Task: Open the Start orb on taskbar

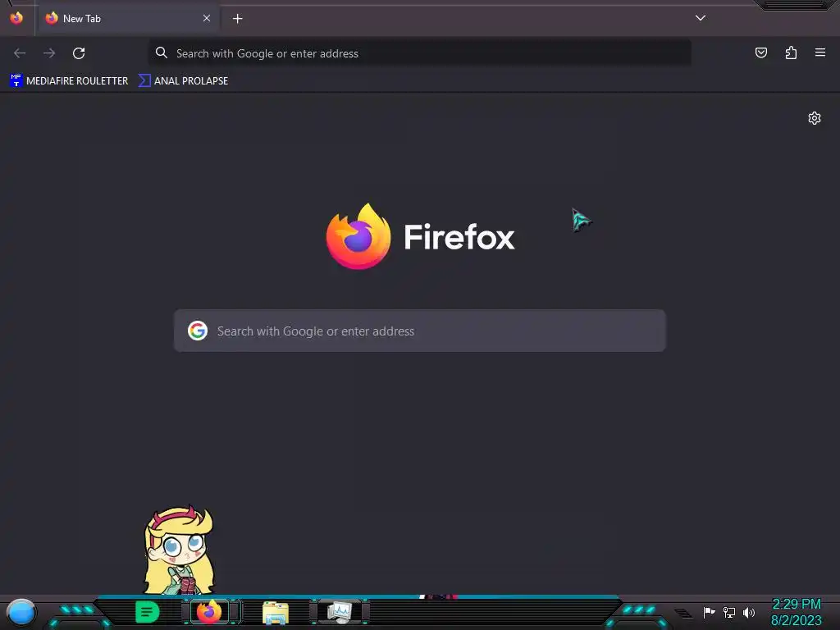Action: click(21, 612)
